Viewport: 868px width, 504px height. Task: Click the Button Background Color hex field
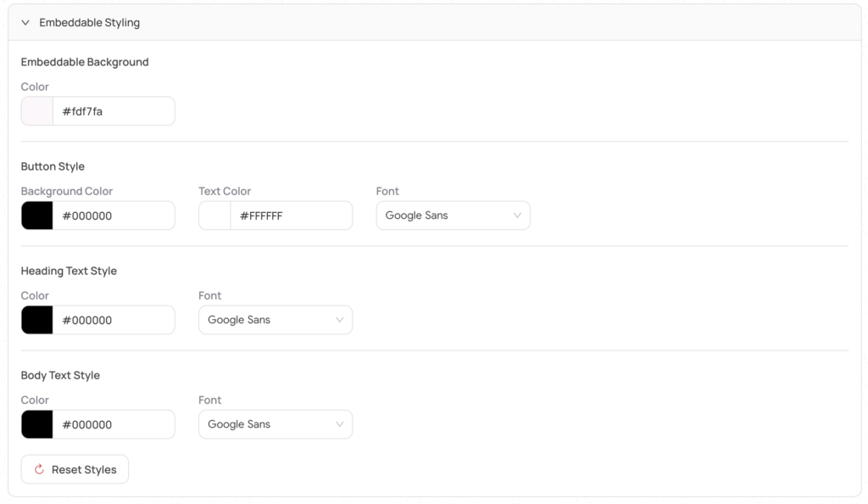(x=113, y=216)
